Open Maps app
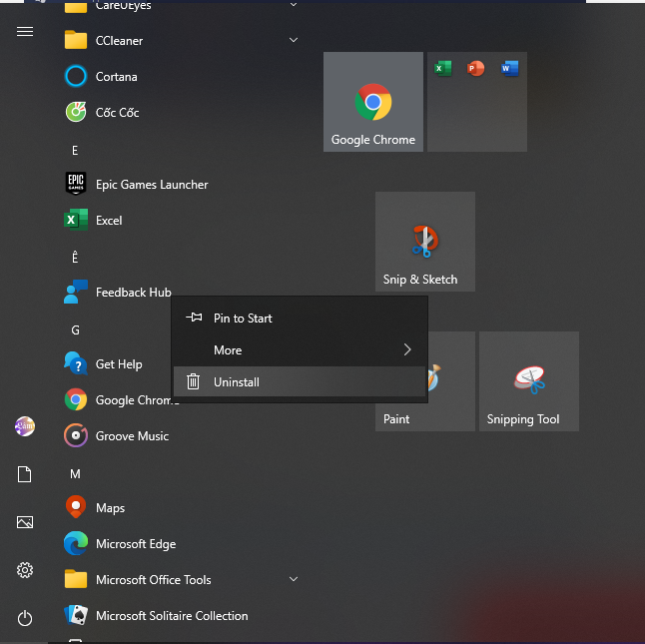The height and width of the screenshot is (644, 645). (182, 507)
